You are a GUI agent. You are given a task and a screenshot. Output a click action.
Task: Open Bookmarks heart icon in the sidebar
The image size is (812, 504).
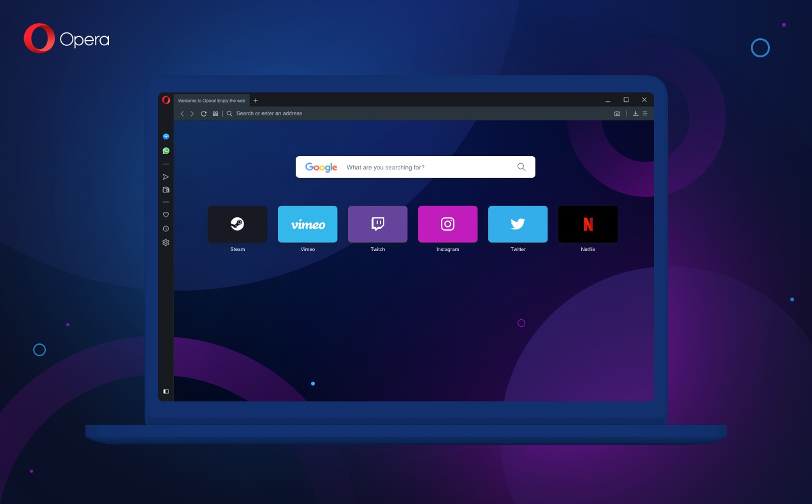point(166,215)
